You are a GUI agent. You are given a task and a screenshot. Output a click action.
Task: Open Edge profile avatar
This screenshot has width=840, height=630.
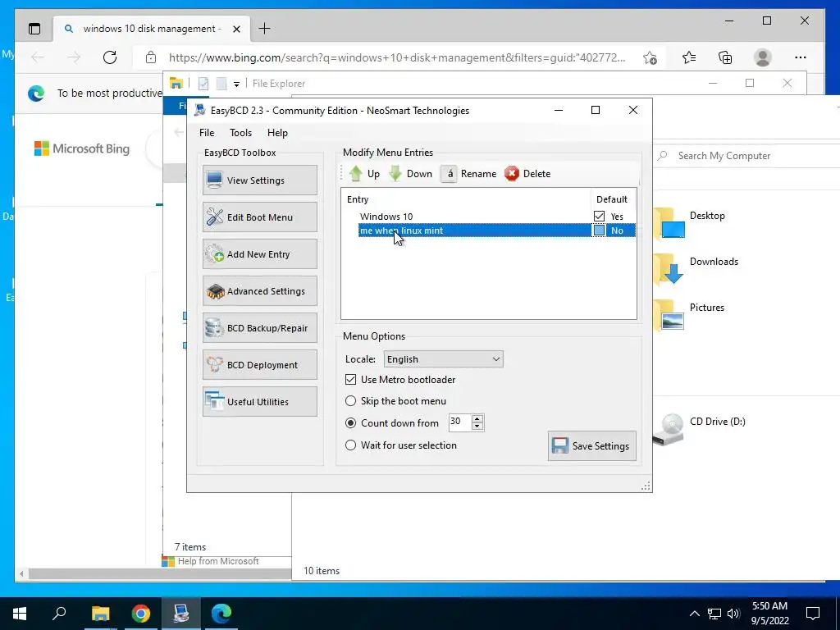(763, 57)
